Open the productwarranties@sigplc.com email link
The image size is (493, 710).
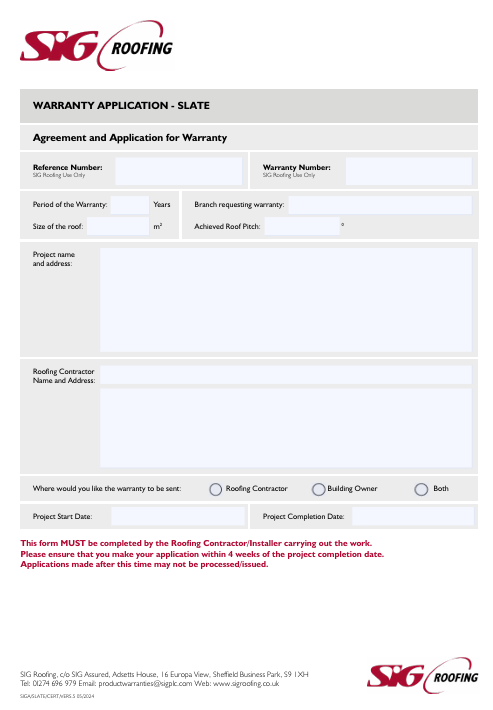pyautogui.click(x=145, y=683)
